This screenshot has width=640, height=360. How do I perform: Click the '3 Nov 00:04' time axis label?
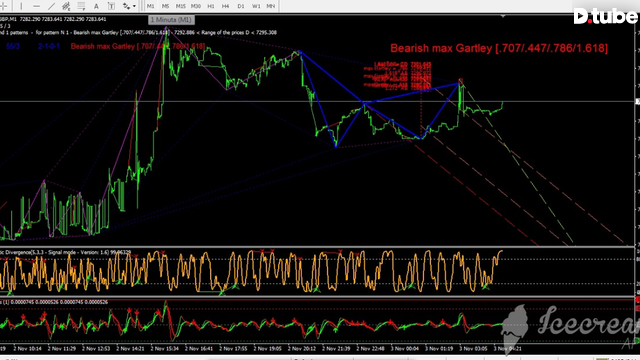(x=404, y=349)
